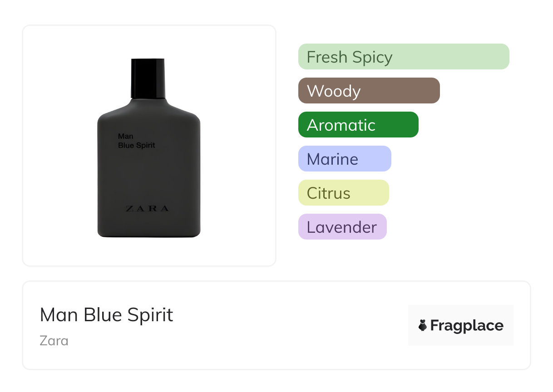Click the gray Zara brand name

coord(54,340)
